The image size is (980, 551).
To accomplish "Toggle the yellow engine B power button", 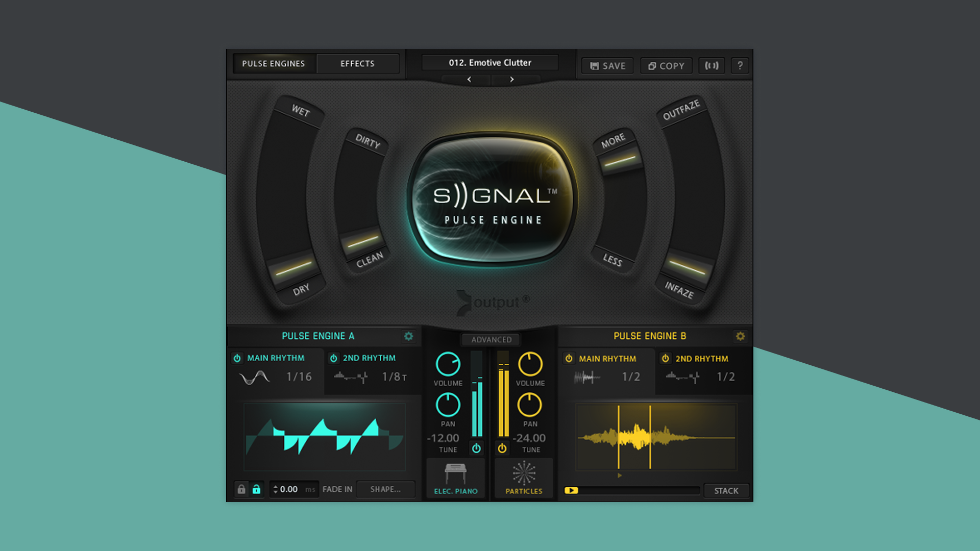I will 502,448.
